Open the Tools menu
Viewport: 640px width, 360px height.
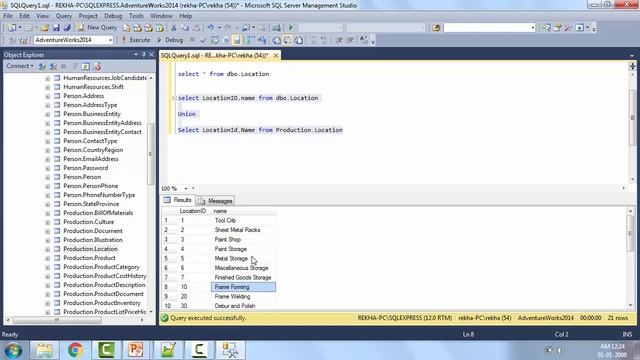tap(136, 16)
